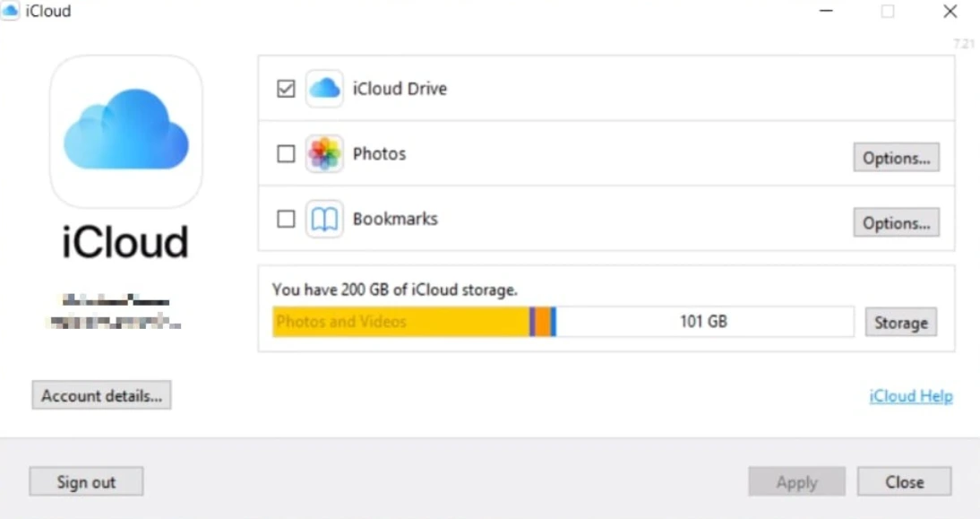The width and height of the screenshot is (980, 519).
Task: Click the large iCloud logo
Action: [x=125, y=130]
